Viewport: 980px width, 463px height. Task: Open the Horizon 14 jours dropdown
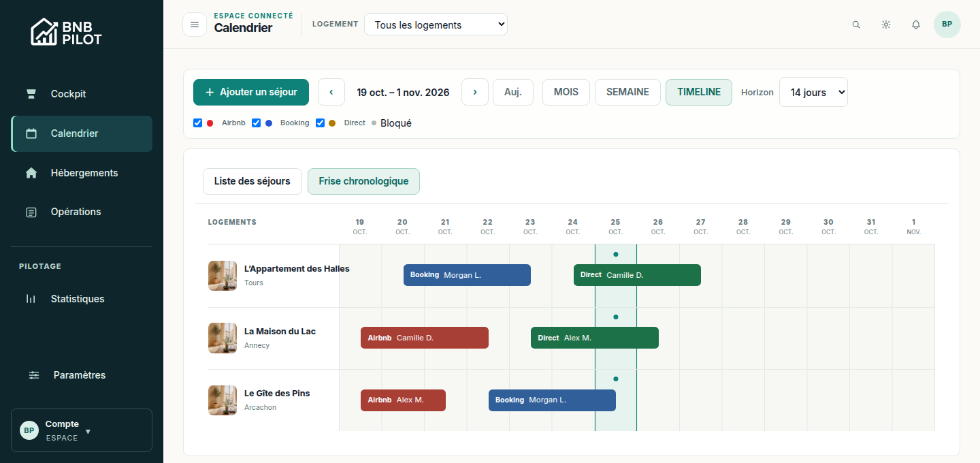[813, 92]
